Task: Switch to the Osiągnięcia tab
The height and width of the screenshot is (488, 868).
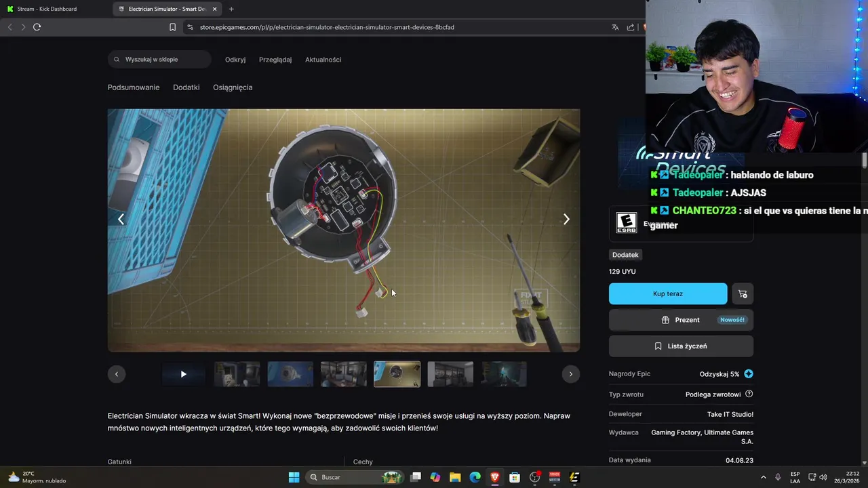Action: click(233, 87)
